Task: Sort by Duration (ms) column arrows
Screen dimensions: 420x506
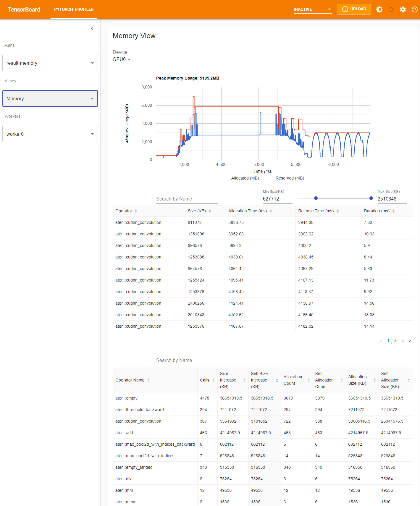Action: pyautogui.click(x=393, y=211)
